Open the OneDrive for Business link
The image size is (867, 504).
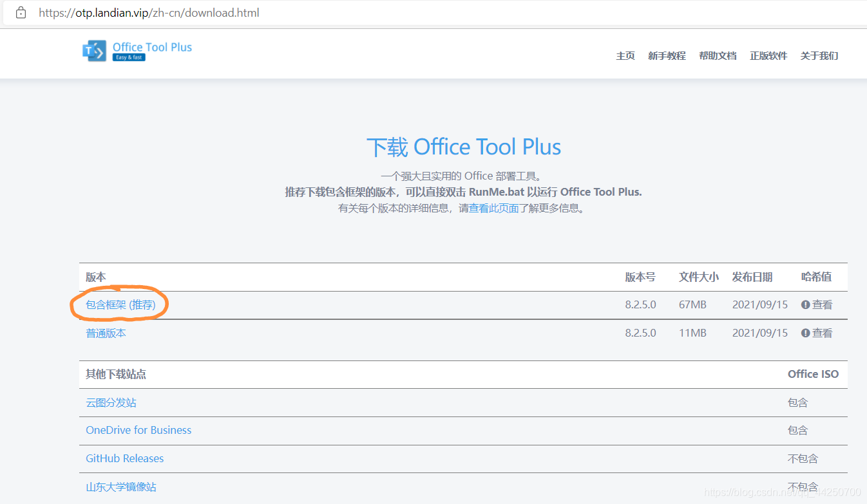[138, 430]
